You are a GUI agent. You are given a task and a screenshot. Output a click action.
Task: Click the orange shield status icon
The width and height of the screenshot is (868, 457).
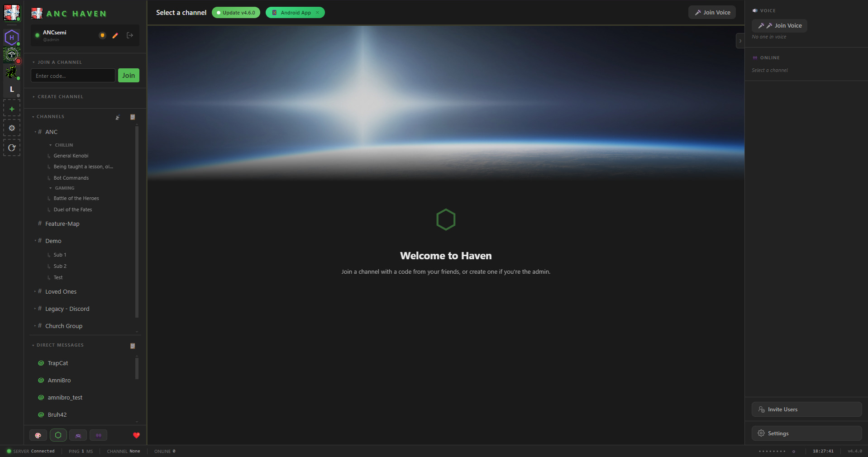102,35
